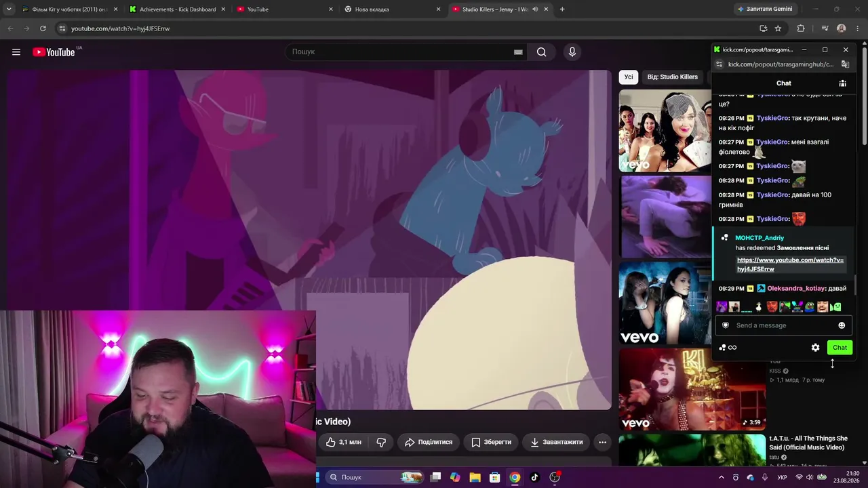Screen dimensions: 868x488
Task: Open a new browser tab
Action: click(562, 9)
